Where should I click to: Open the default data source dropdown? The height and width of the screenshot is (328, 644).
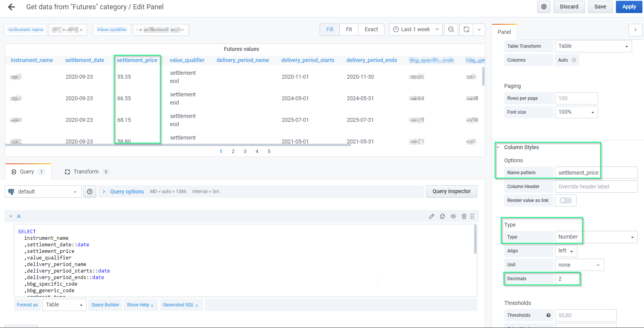click(x=43, y=192)
